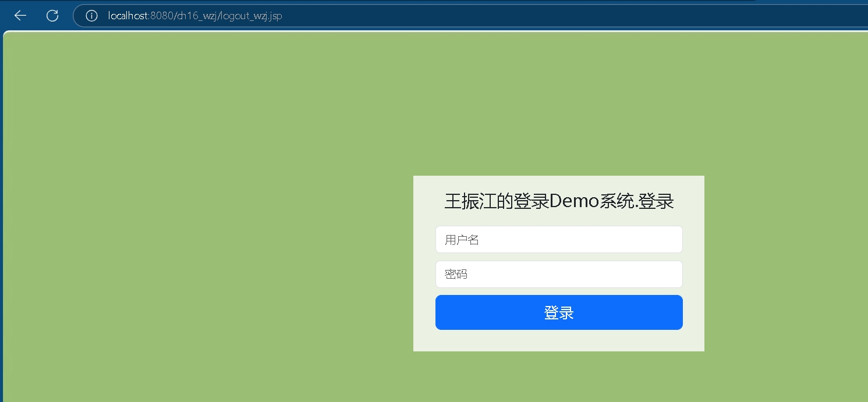Reload the page with the refresh icon
Image resolution: width=868 pixels, height=402 pixels.
pyautogui.click(x=52, y=16)
